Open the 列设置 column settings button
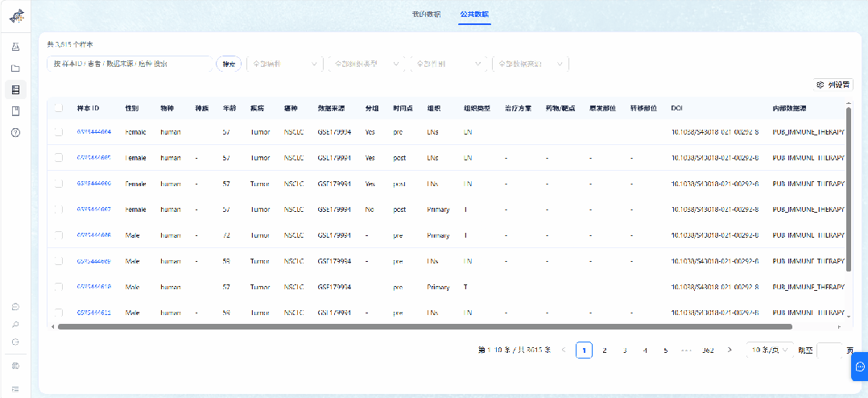The height and width of the screenshot is (398, 868). click(833, 85)
